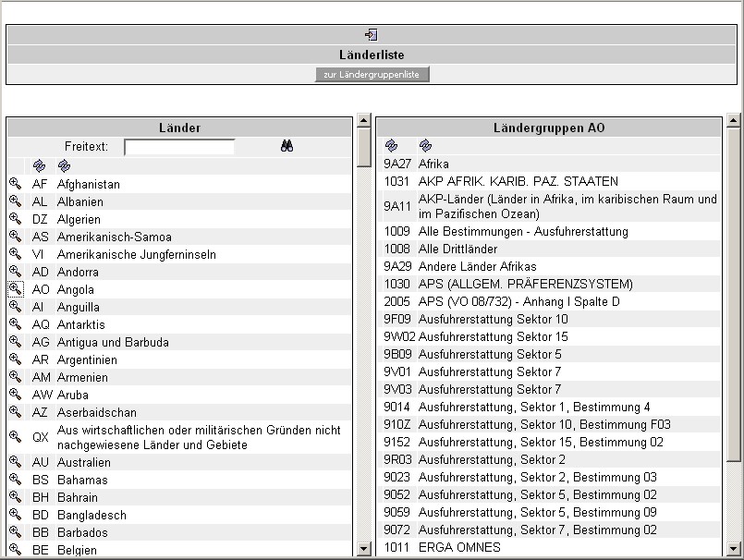744x560 pixels.
Task: Sort Ländergruppen by group name column
Action: point(425,145)
